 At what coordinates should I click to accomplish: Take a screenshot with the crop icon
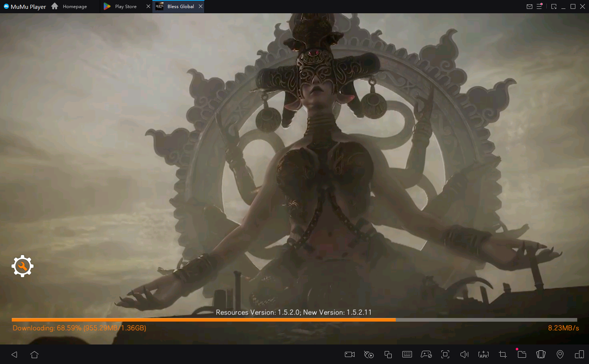tap(502, 354)
